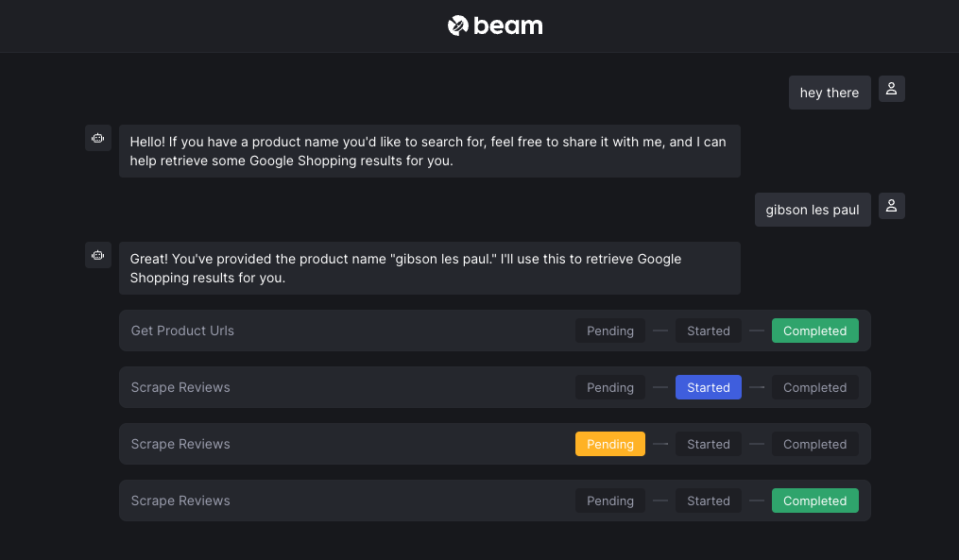
Task: Click the user avatar beside 'hey there'
Action: tap(891, 89)
